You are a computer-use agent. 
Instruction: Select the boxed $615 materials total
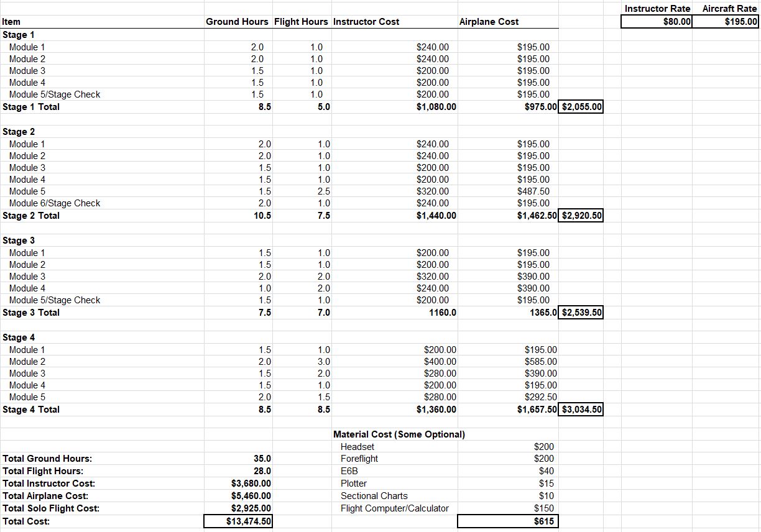pyautogui.click(x=508, y=521)
